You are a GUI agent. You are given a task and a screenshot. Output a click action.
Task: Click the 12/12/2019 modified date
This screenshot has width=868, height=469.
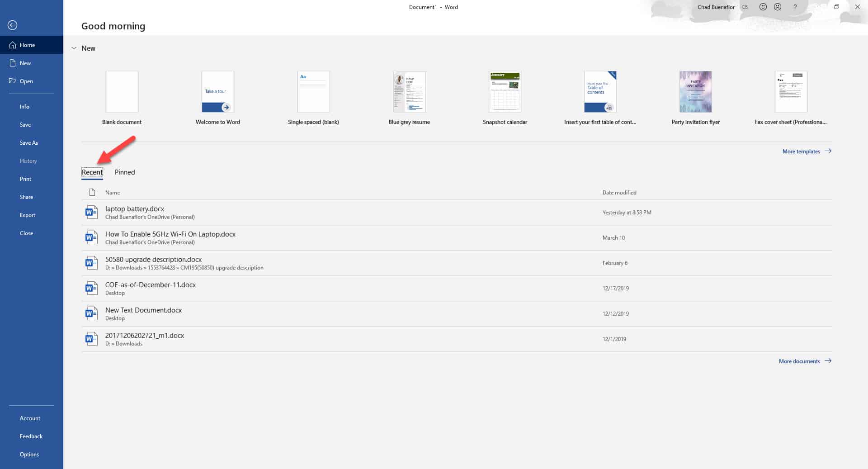615,314
